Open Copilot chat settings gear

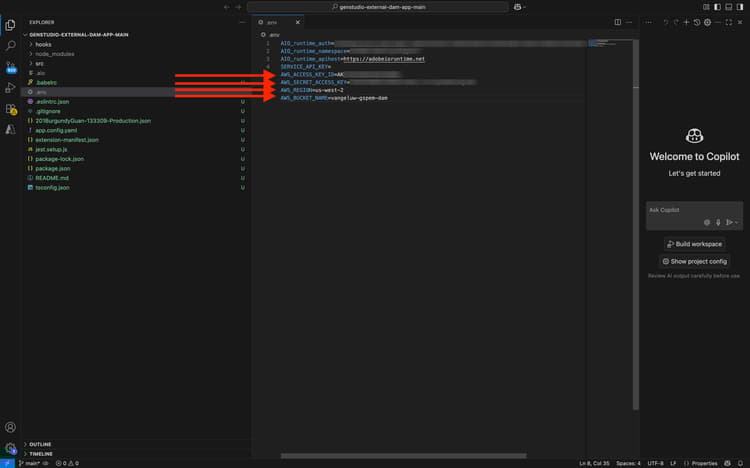(x=707, y=22)
